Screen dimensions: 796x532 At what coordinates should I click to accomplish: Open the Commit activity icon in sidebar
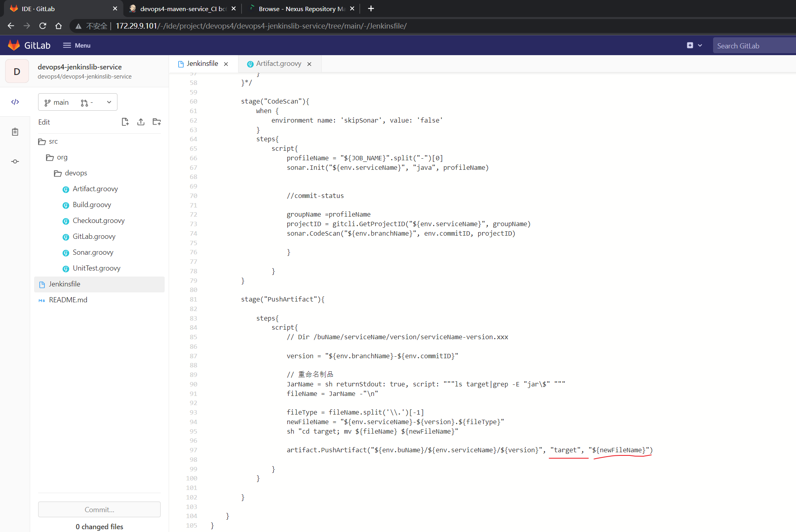15,161
